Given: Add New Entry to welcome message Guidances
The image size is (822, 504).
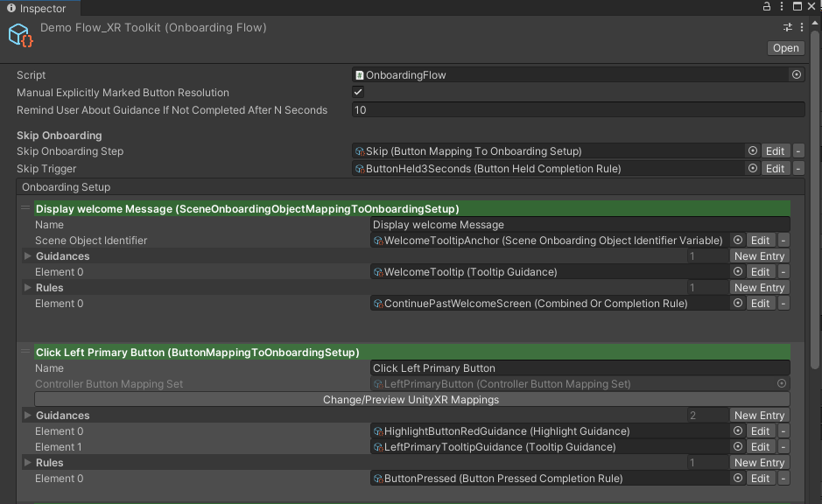Looking at the screenshot, I should coord(759,256).
